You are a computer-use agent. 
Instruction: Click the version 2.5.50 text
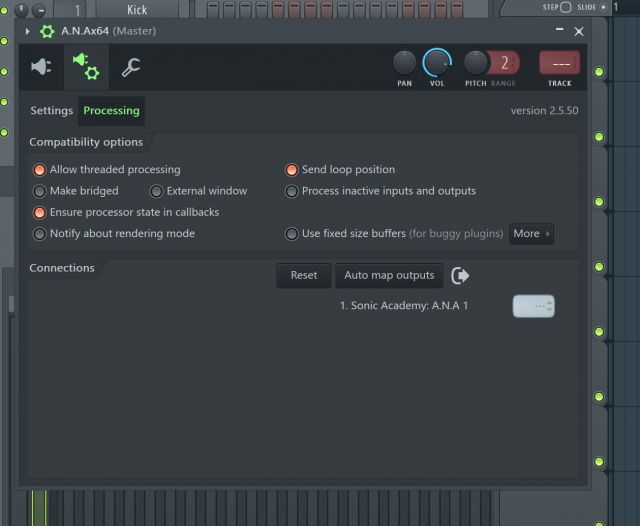coord(544,111)
